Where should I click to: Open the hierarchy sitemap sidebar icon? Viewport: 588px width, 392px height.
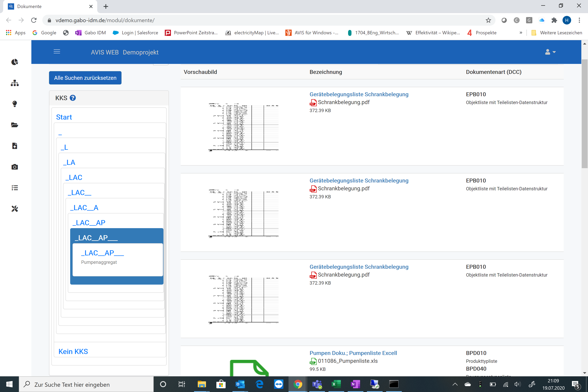pyautogui.click(x=15, y=83)
